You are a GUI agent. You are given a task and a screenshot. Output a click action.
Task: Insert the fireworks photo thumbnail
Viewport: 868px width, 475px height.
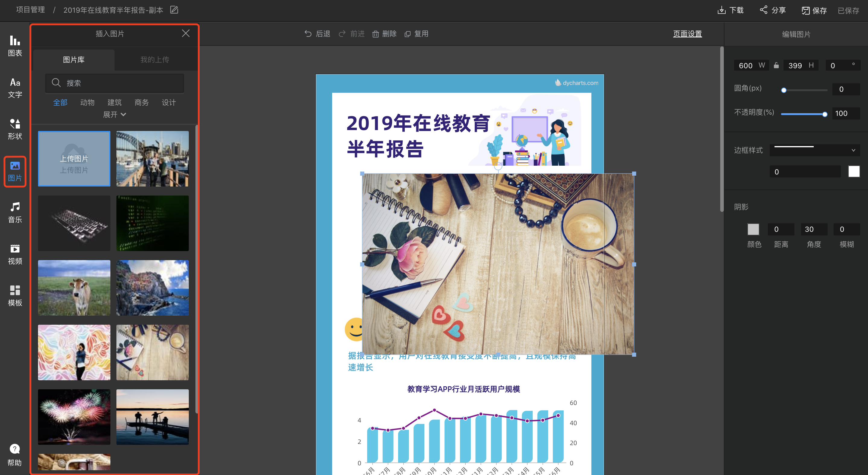(74, 417)
